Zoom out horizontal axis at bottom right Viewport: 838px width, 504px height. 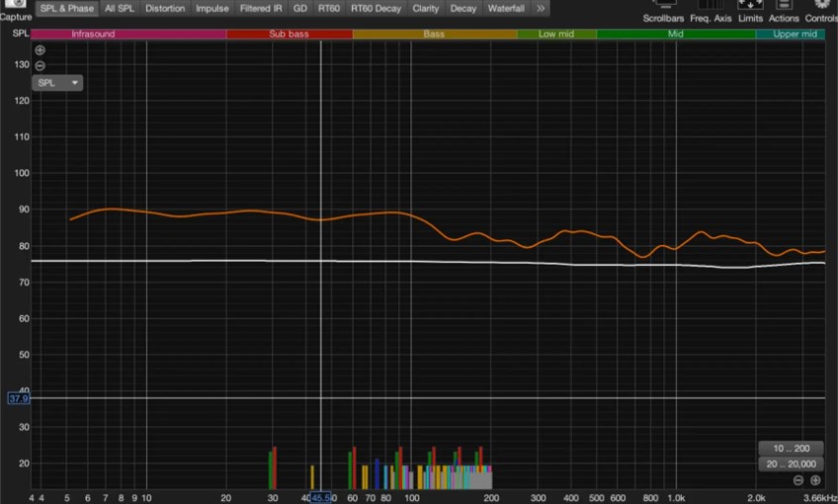point(797,480)
